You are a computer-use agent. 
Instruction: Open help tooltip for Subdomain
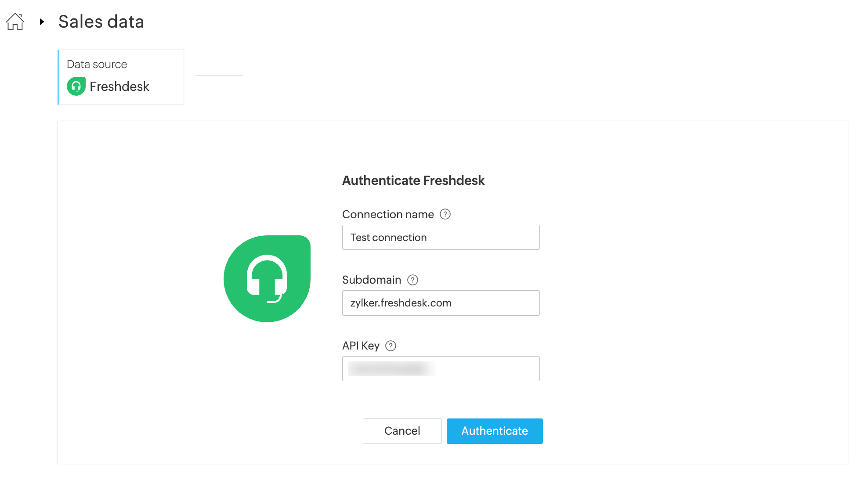[412, 280]
